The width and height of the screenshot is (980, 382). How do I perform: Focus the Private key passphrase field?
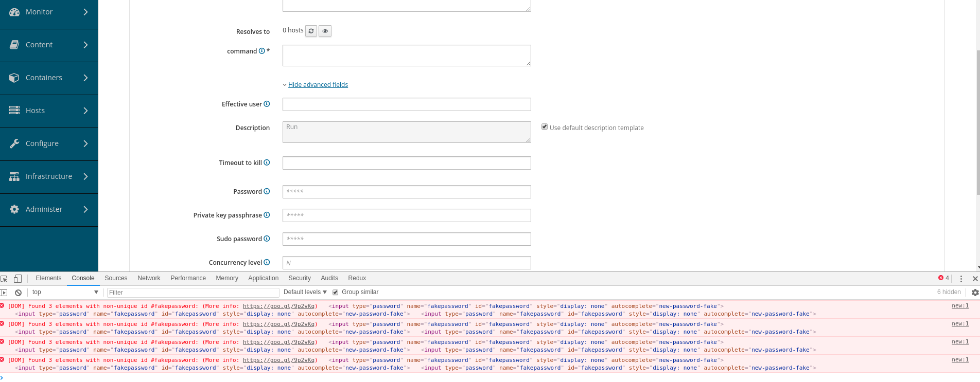[x=407, y=215]
